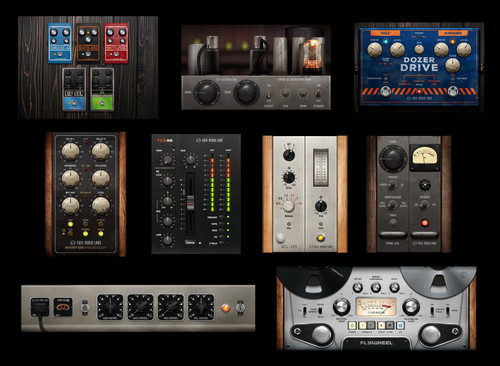Click the Trim knob at top-left of TCS-68
Viewport: 500px width, 366px height.
(x=167, y=160)
